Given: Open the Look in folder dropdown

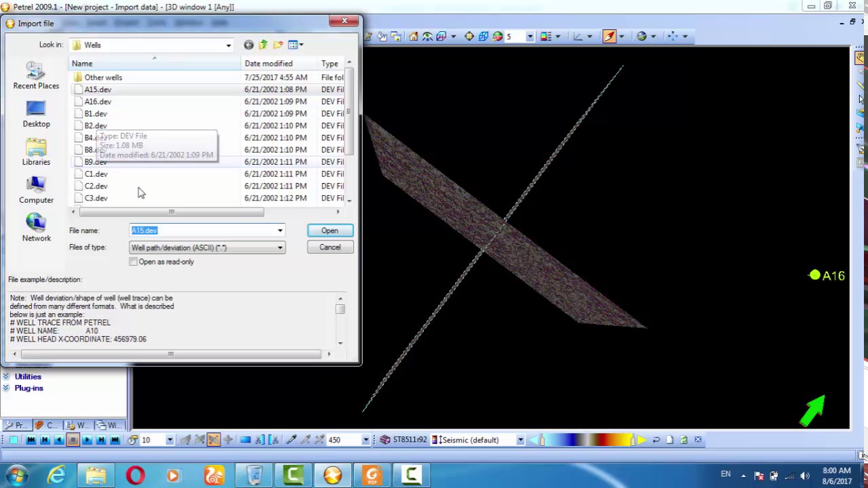Looking at the screenshot, I should pyautogui.click(x=229, y=45).
